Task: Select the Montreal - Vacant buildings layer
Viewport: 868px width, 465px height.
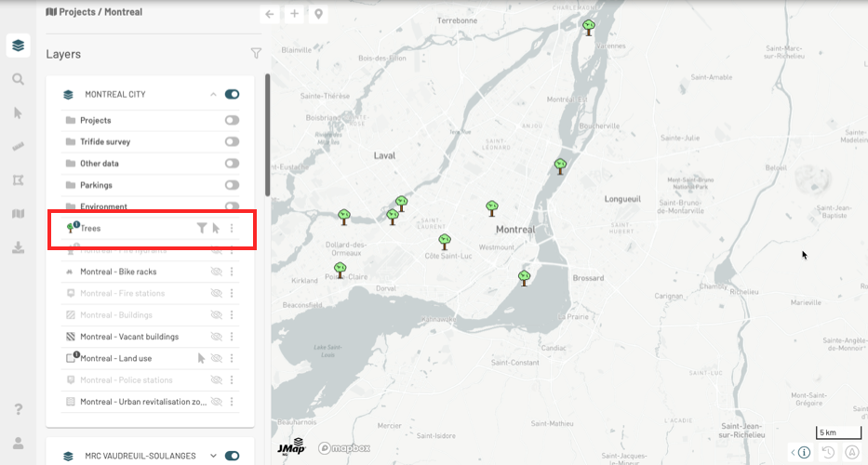Action: (x=128, y=337)
